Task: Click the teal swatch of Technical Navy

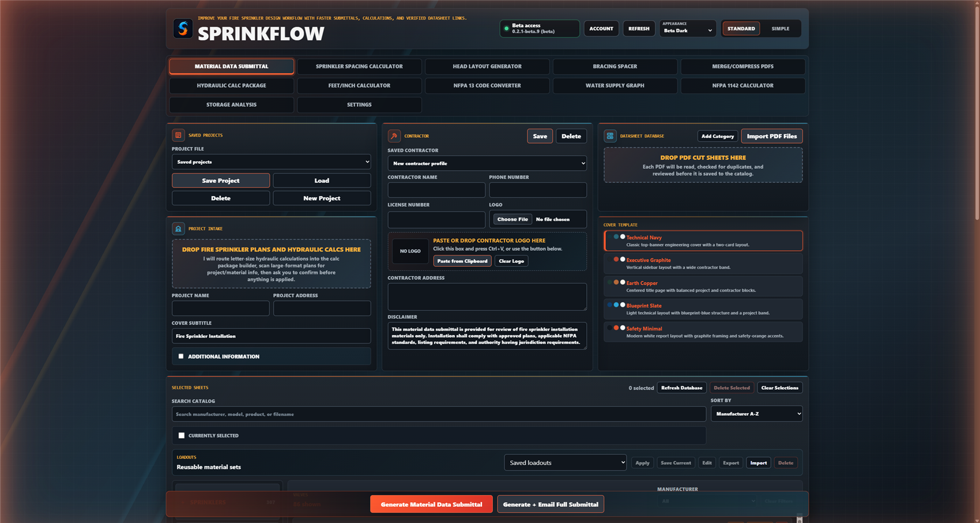Action: (x=616, y=237)
